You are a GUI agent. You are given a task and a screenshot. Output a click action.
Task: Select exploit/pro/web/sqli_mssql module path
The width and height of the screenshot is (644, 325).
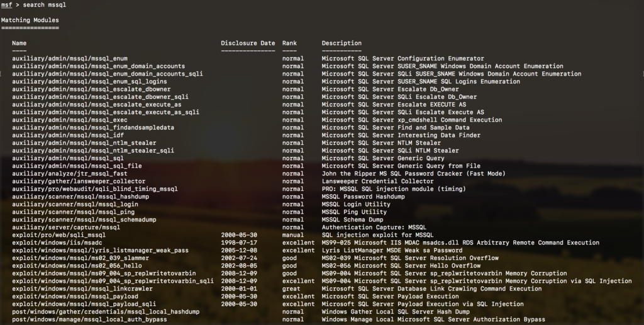point(58,236)
